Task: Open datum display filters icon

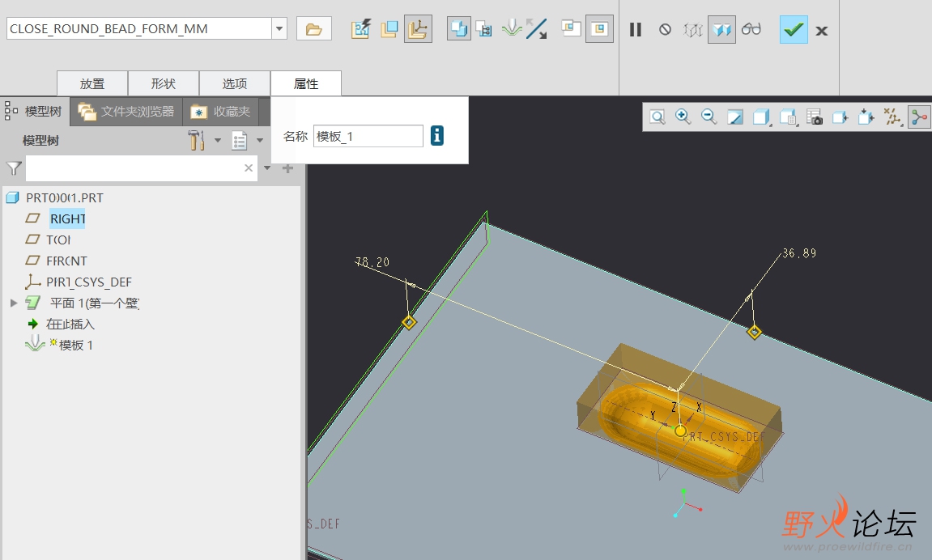Action: pyautogui.click(x=892, y=117)
